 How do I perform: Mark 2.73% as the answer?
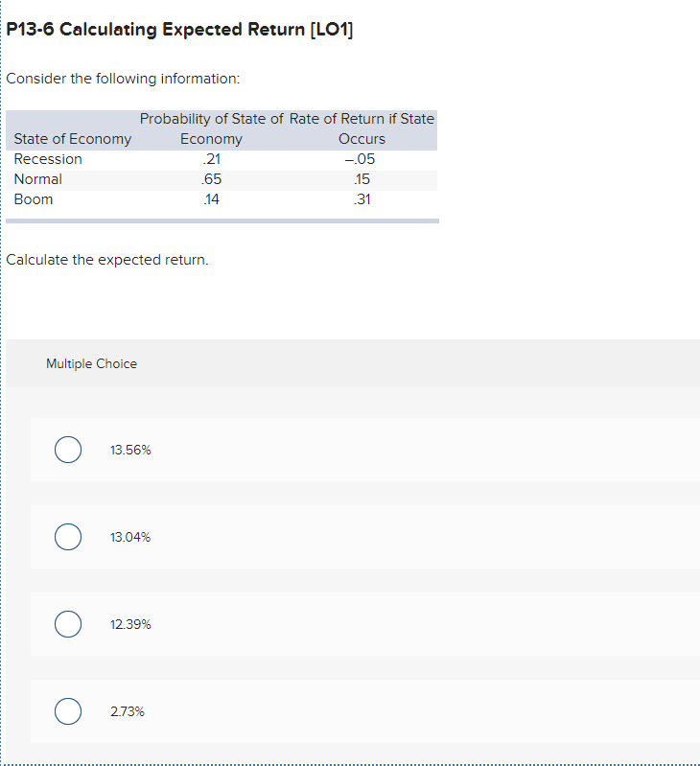point(67,711)
